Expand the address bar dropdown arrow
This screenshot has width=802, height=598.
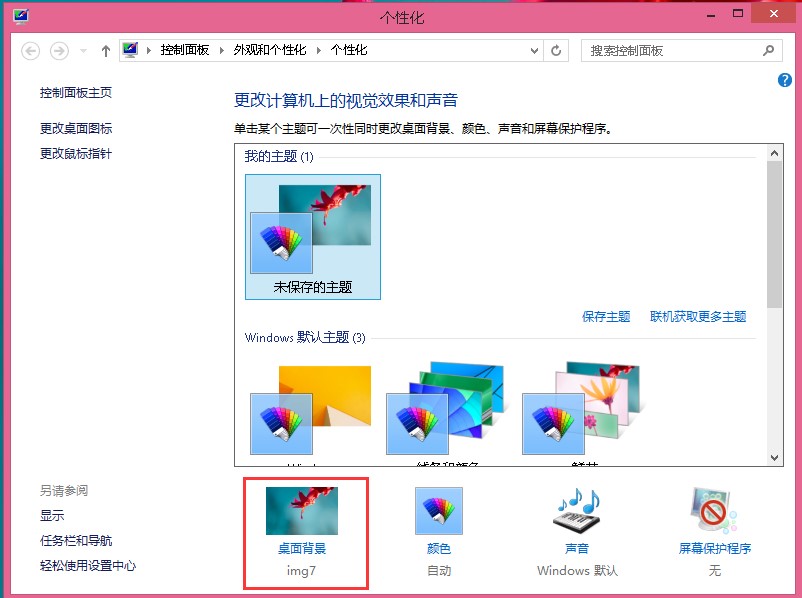(532, 49)
